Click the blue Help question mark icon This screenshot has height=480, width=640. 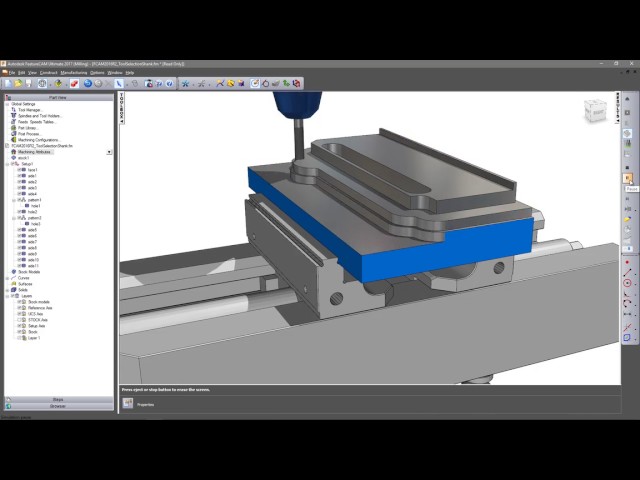(169, 83)
